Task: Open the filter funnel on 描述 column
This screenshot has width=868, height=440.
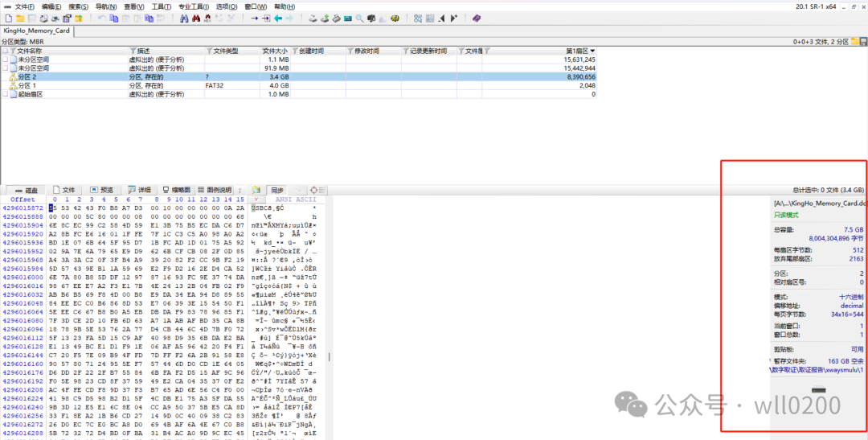Action: click(x=133, y=51)
